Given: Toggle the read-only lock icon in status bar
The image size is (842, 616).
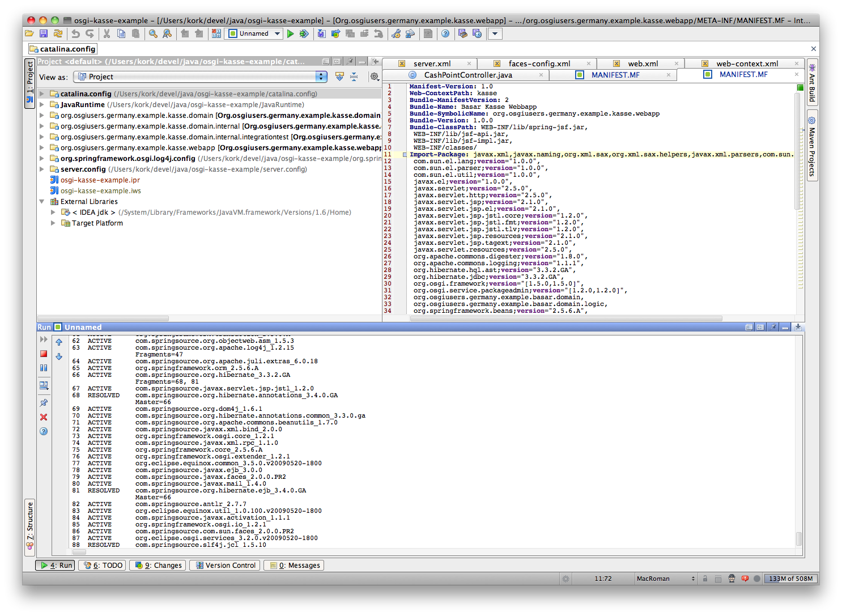Looking at the screenshot, I should 705,579.
